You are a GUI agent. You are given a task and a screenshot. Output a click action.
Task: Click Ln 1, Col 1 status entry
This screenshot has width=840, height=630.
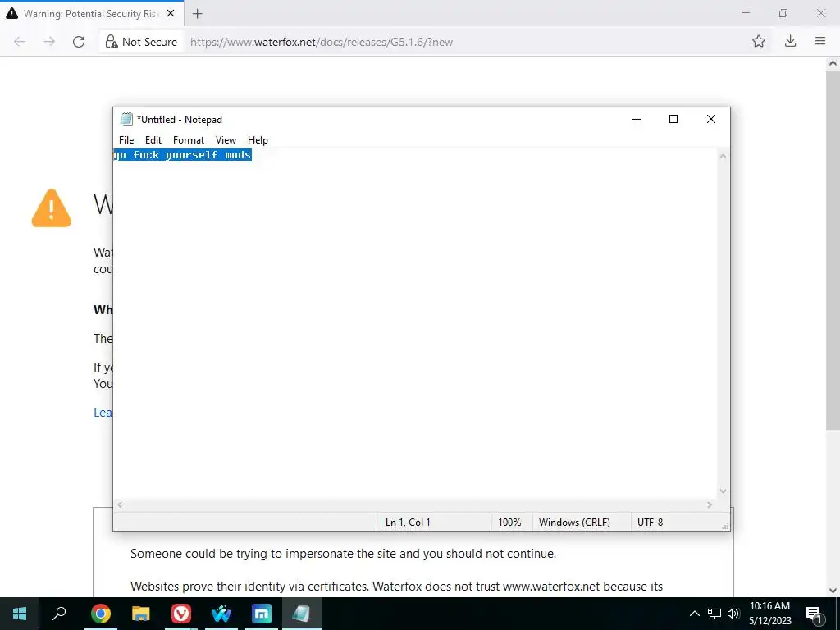click(x=408, y=522)
